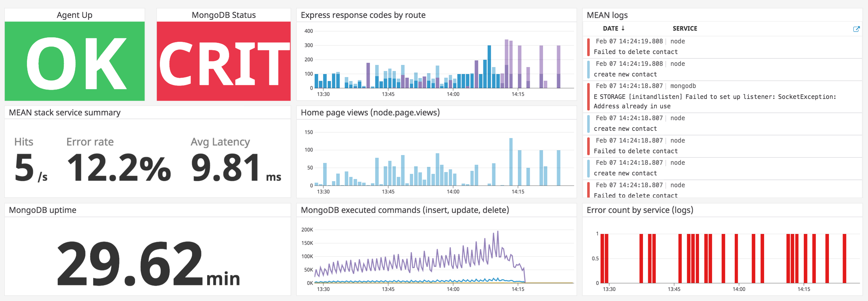Expand the Home page views chart widget
868x301 pixels.
(x=371, y=112)
